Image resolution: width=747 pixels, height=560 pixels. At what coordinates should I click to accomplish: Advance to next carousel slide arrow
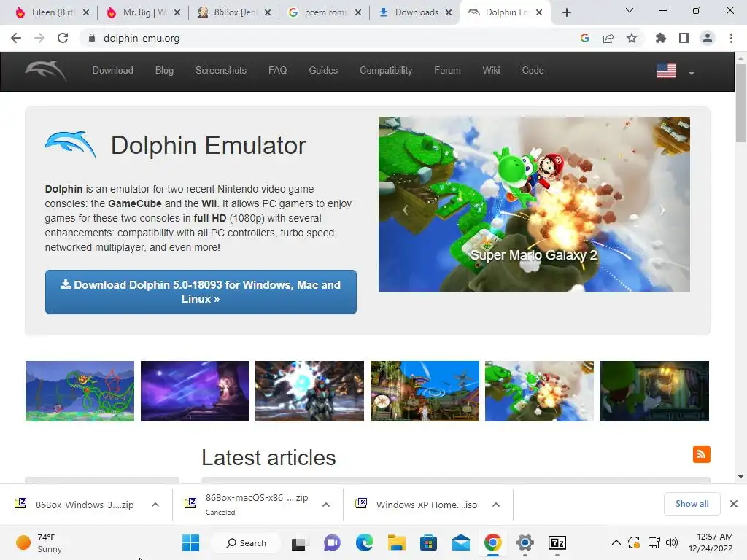click(x=662, y=210)
